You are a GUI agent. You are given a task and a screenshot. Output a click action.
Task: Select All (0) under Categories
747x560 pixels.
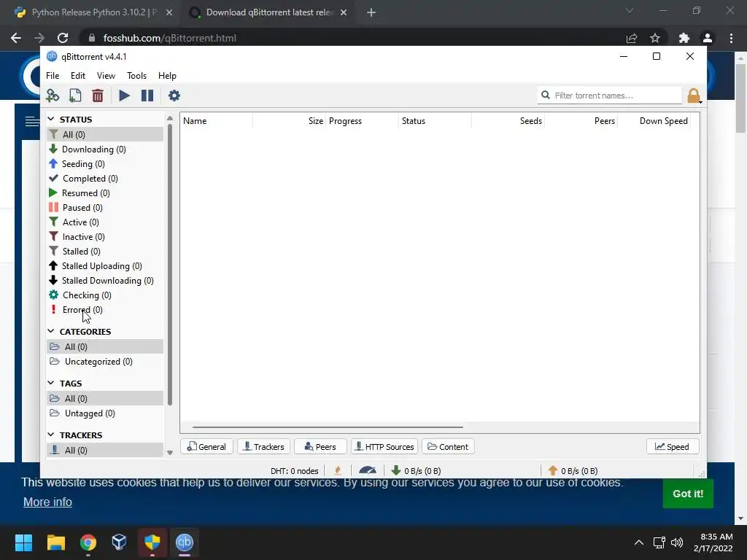point(105,346)
